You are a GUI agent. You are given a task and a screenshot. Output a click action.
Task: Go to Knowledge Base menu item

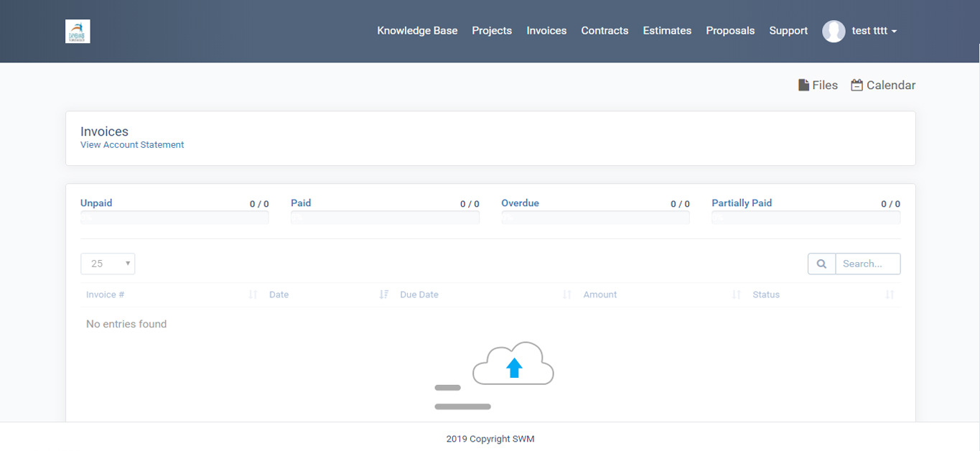tap(417, 31)
